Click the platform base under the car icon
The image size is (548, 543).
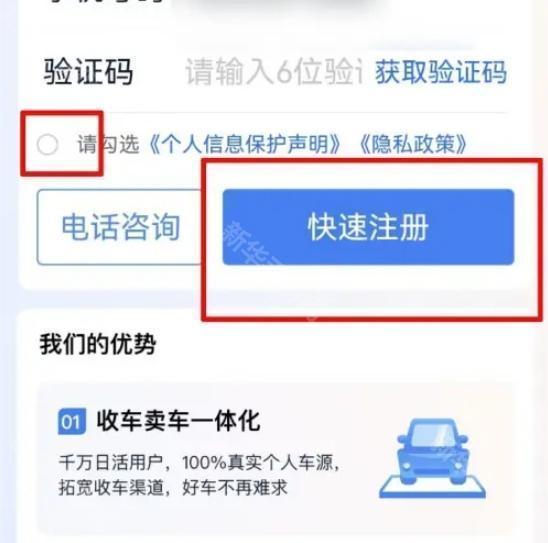(433, 487)
